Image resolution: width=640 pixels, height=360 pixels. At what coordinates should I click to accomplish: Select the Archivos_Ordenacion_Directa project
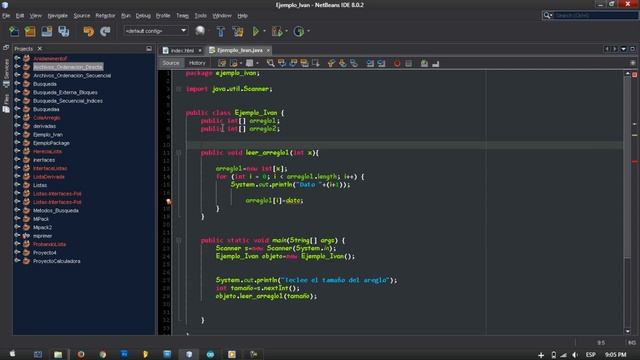point(68,67)
